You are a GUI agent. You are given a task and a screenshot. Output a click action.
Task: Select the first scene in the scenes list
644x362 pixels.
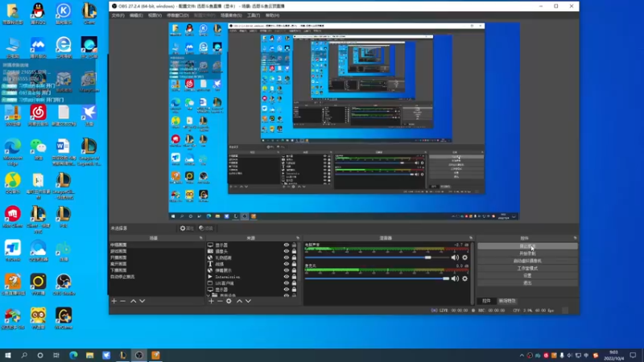point(156,245)
